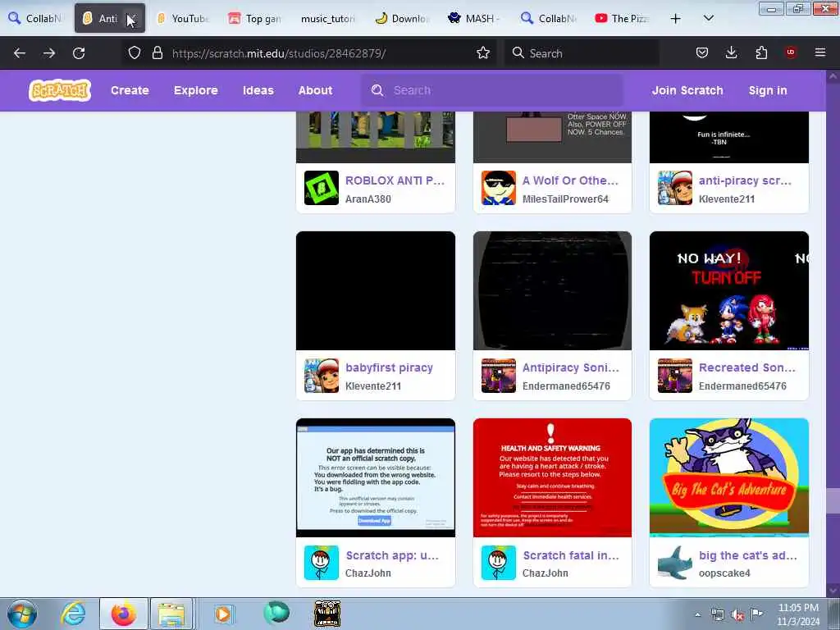
Task: Open the Firefox hamburger menu
Action: (820, 53)
